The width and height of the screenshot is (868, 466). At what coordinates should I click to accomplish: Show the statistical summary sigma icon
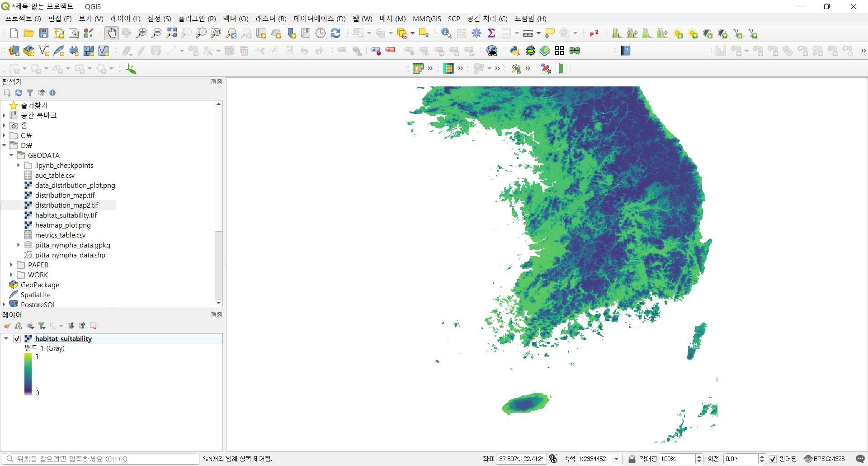click(x=491, y=33)
